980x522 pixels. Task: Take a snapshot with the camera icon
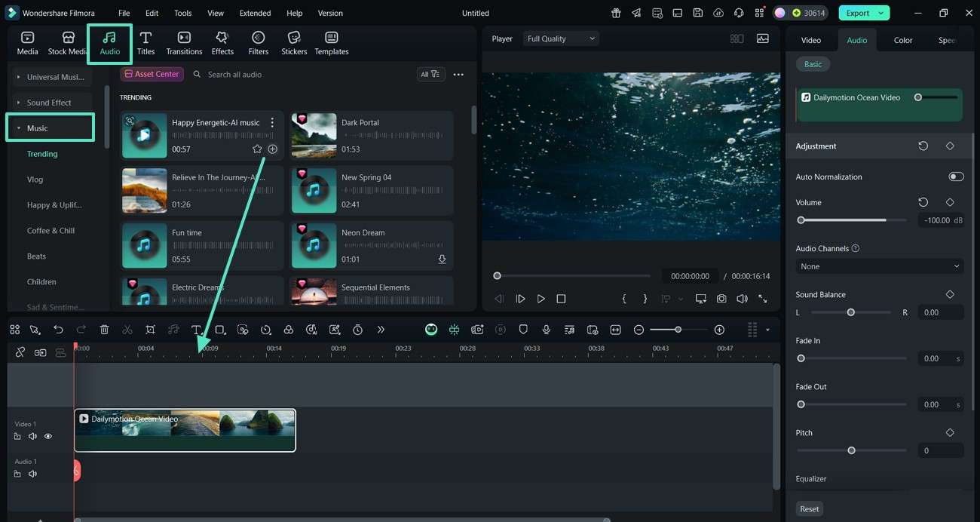pos(721,299)
